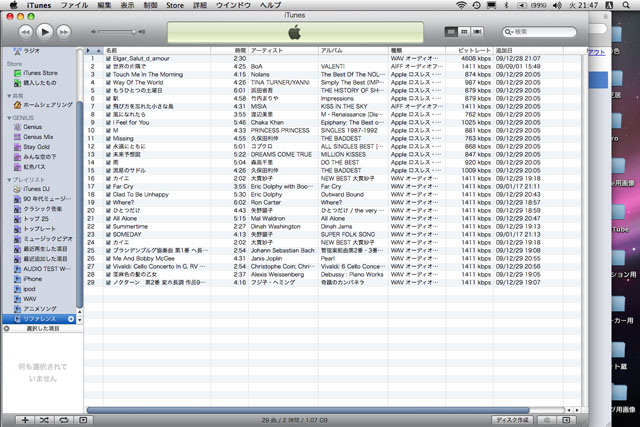Click the Play button
640x427 pixels.
click(45, 31)
